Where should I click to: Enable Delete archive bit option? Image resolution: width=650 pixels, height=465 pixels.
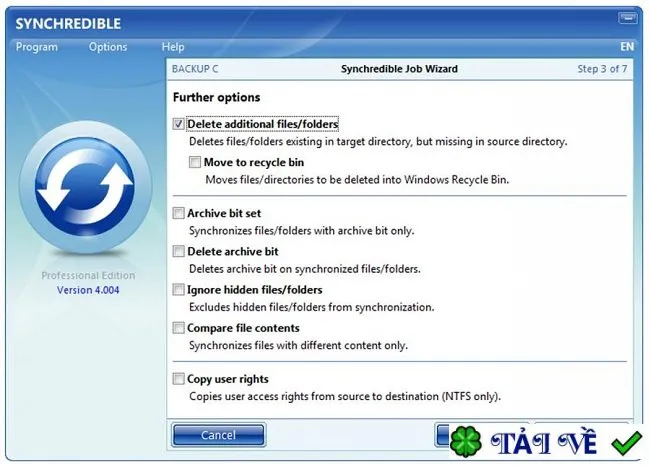(x=178, y=251)
